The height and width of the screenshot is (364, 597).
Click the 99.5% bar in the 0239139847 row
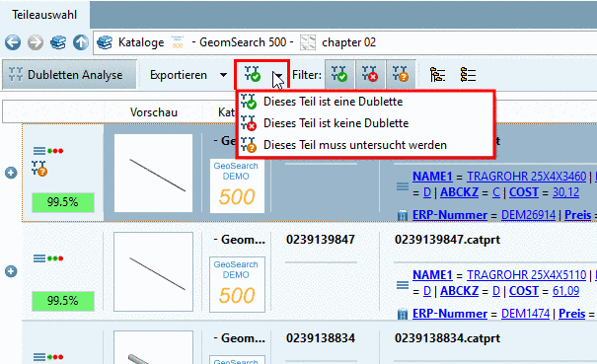(x=63, y=301)
